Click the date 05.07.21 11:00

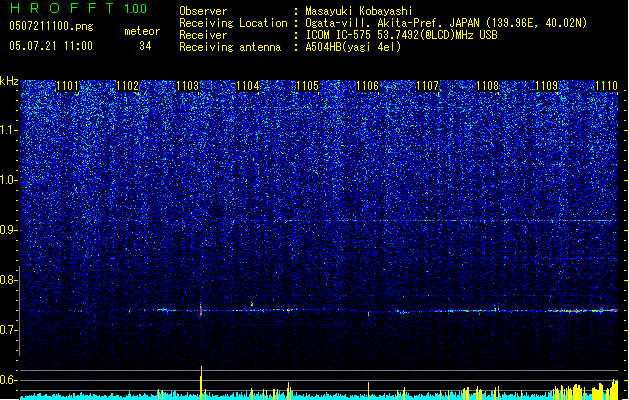coord(51,46)
